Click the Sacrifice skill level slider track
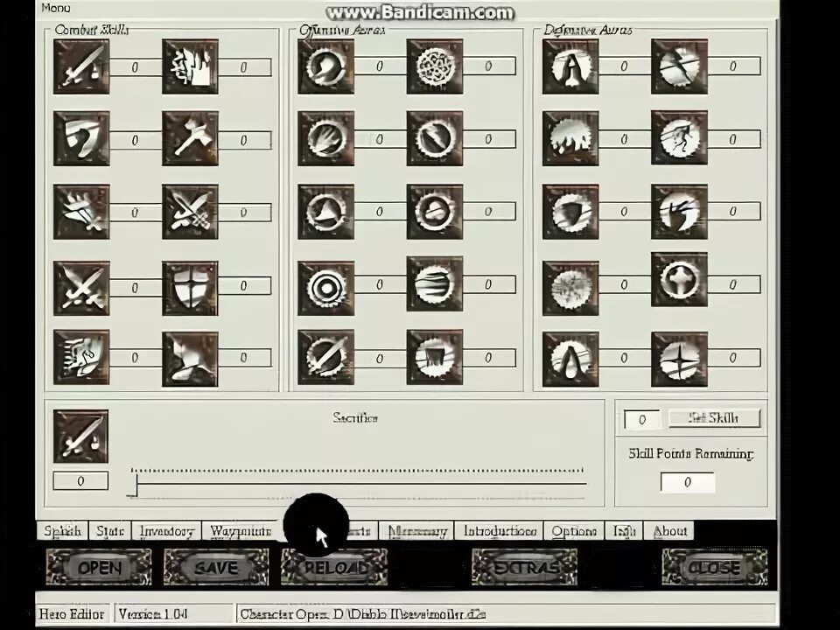Image resolution: width=840 pixels, height=630 pixels. click(358, 483)
